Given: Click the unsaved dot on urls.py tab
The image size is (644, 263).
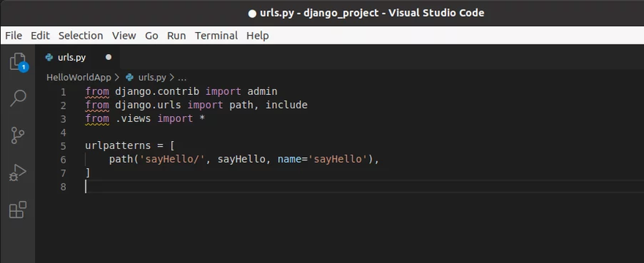Looking at the screenshot, I should [108, 58].
